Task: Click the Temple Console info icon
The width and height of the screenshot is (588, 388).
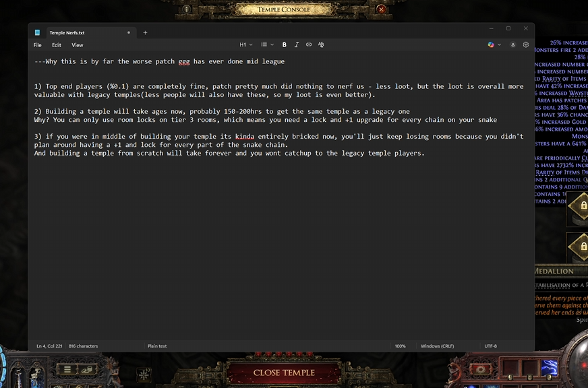Action: [186, 9]
